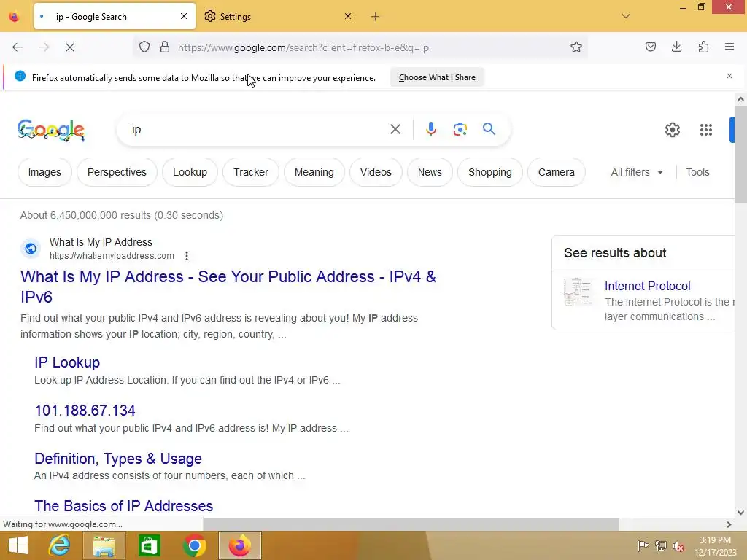
Task: Click Choose What I Share button
Action: (437, 77)
